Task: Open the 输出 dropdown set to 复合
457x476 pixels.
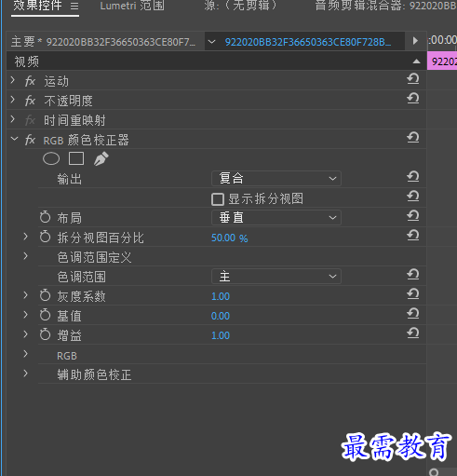Action: [x=276, y=179]
